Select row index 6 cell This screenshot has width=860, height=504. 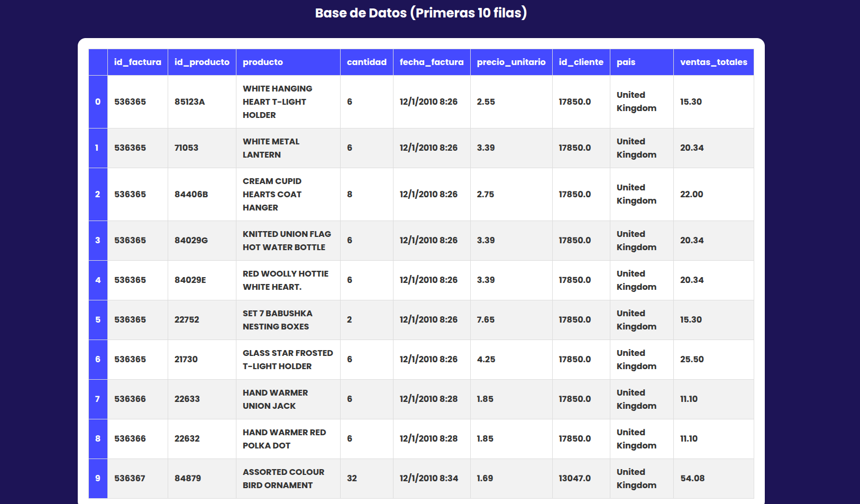[x=98, y=360]
